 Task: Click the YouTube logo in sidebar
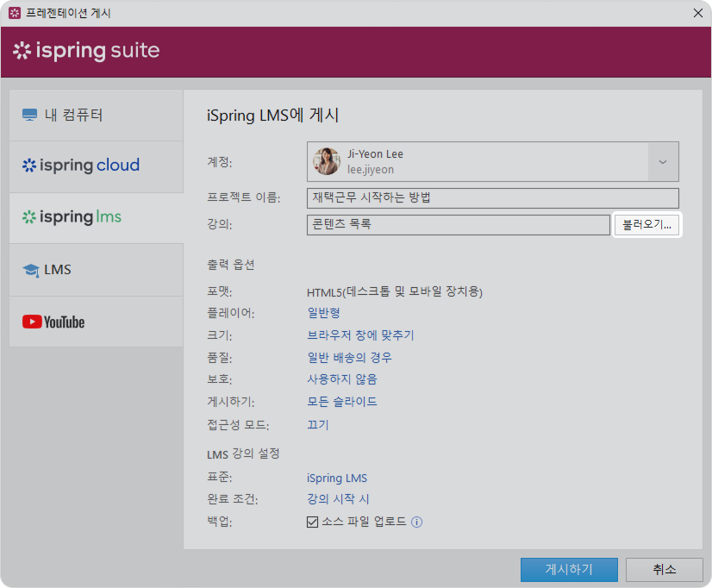[x=53, y=322]
